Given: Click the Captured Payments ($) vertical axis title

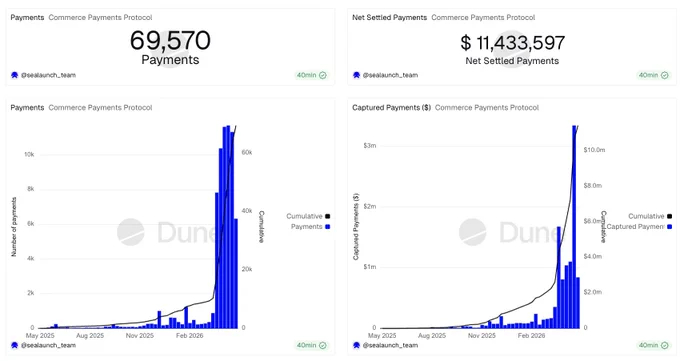Looking at the screenshot, I should [x=356, y=226].
